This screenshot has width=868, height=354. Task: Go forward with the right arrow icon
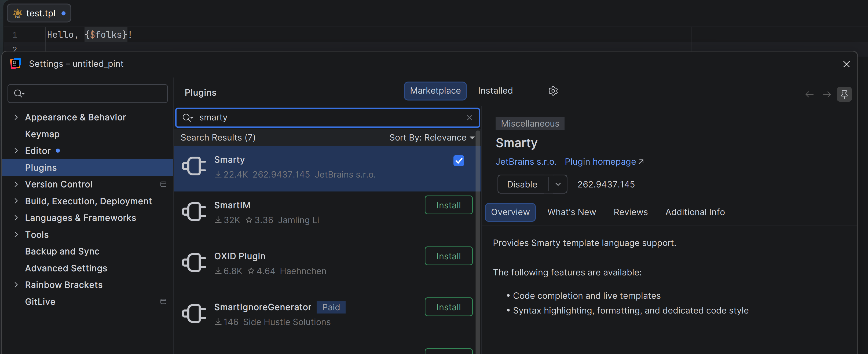pyautogui.click(x=827, y=94)
